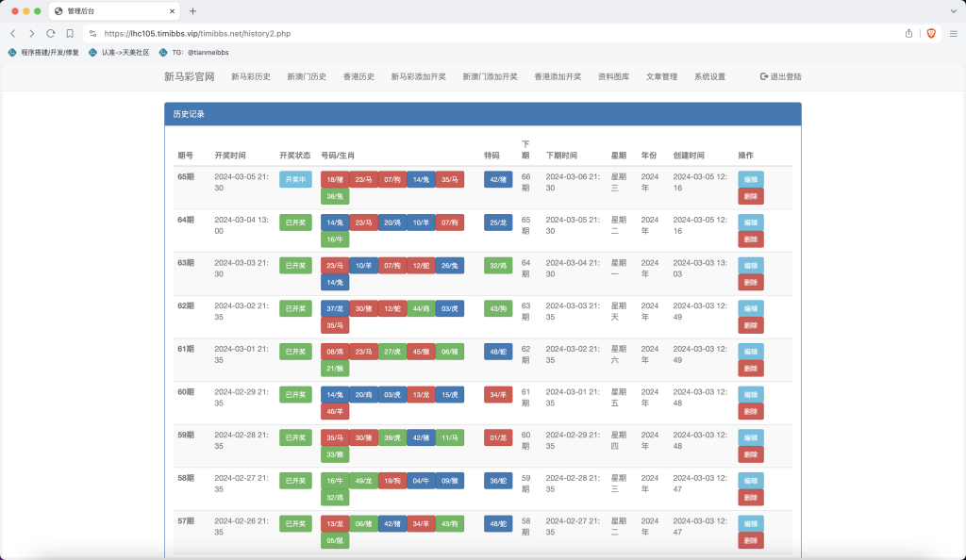Image resolution: width=966 pixels, height=560 pixels.
Task: Open a new tab with plus icon
Action: click(x=192, y=11)
